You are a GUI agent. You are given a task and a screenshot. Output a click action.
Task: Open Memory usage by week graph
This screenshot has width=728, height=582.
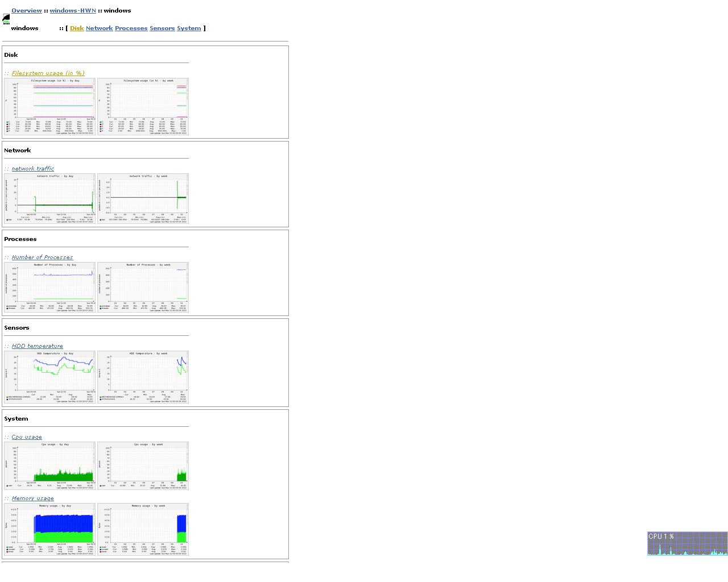[x=143, y=529]
